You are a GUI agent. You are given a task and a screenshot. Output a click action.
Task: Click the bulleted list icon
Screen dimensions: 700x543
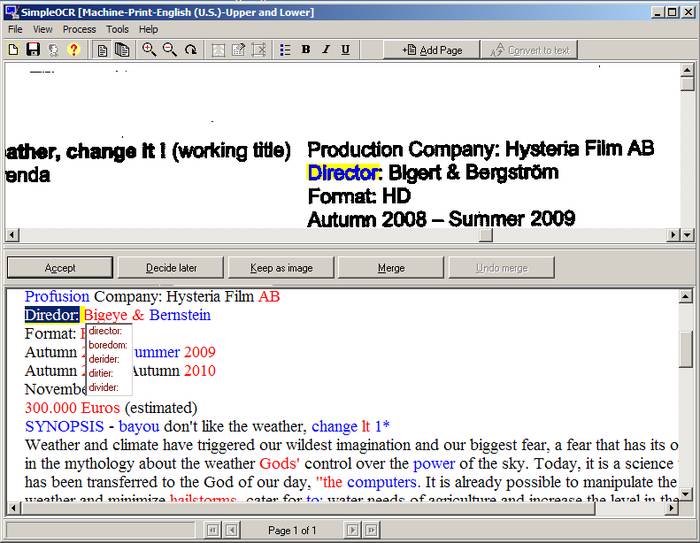285,50
